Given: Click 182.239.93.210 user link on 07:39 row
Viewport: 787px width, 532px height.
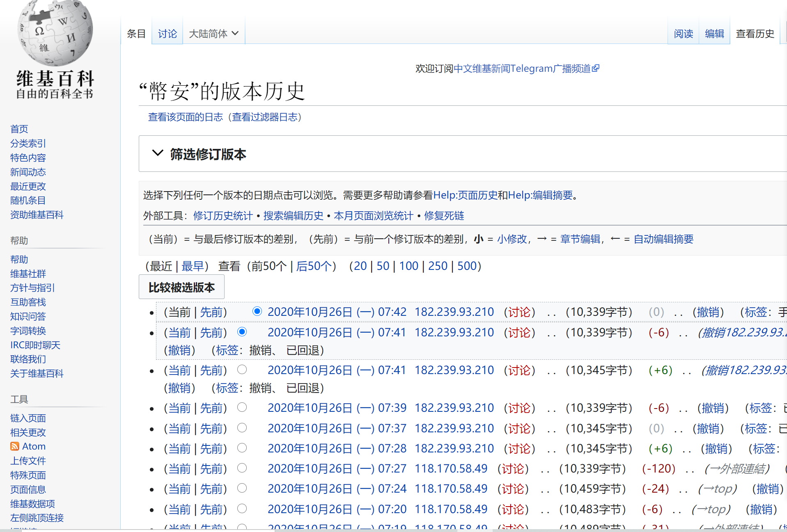Looking at the screenshot, I should coord(454,408).
